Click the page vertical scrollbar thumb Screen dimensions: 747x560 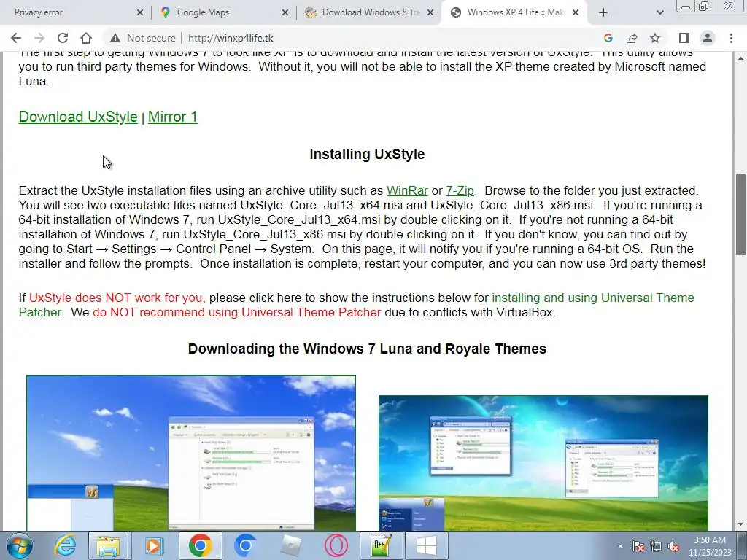click(740, 214)
